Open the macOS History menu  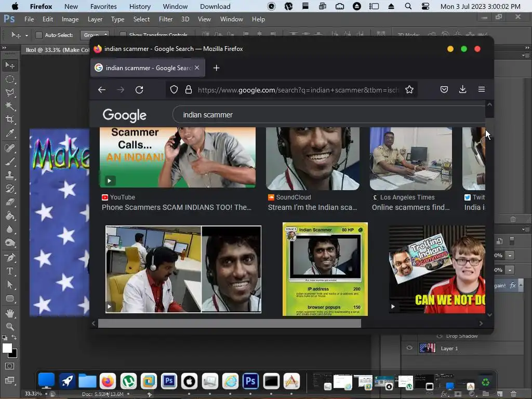tap(140, 6)
